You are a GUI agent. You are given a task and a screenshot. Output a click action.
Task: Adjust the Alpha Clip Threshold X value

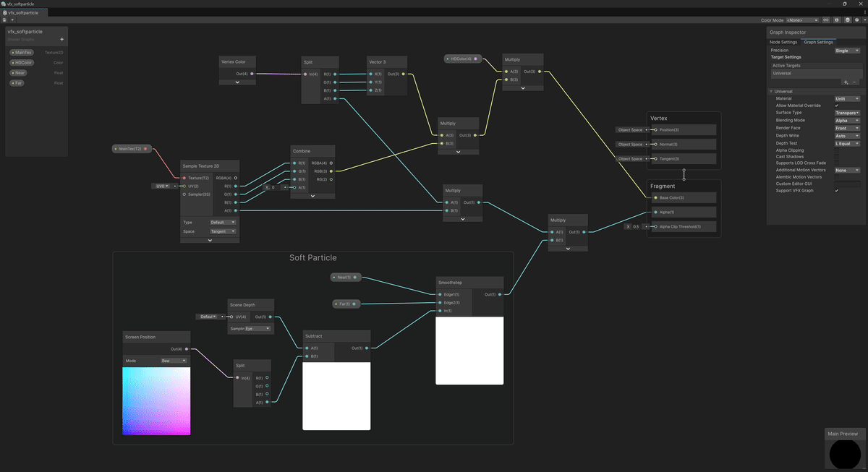coord(636,226)
